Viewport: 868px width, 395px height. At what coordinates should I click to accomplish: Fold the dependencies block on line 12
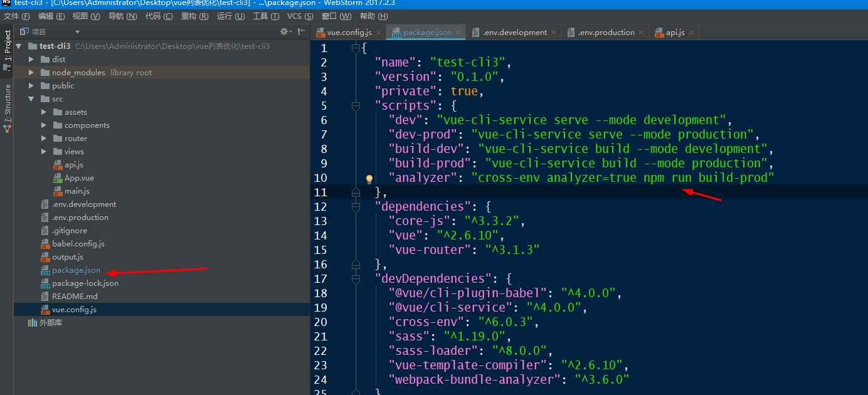(x=356, y=207)
